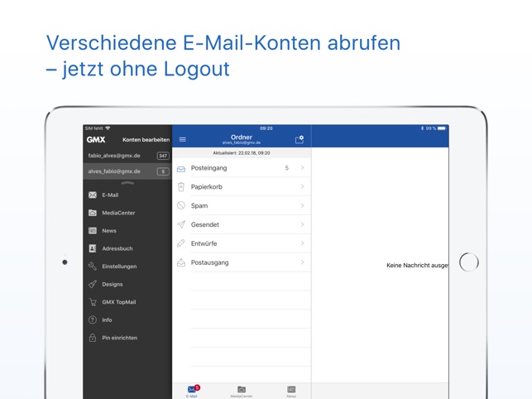Open the Entwürfe folder
Image resolution: width=532 pixels, height=399 pixels.
click(242, 243)
